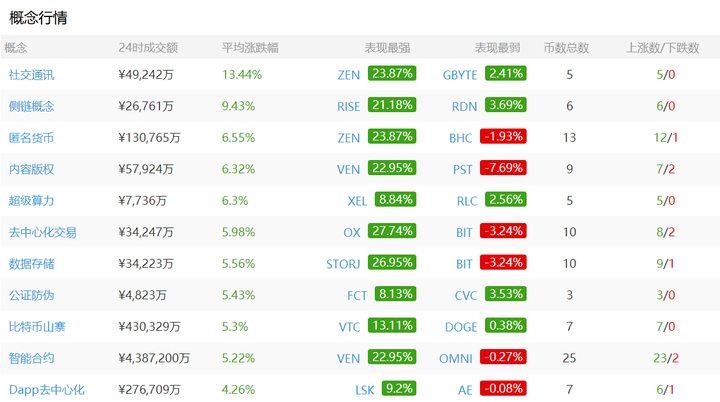Open STORJ coin link
Screen dimensions: 720x402
point(343,264)
